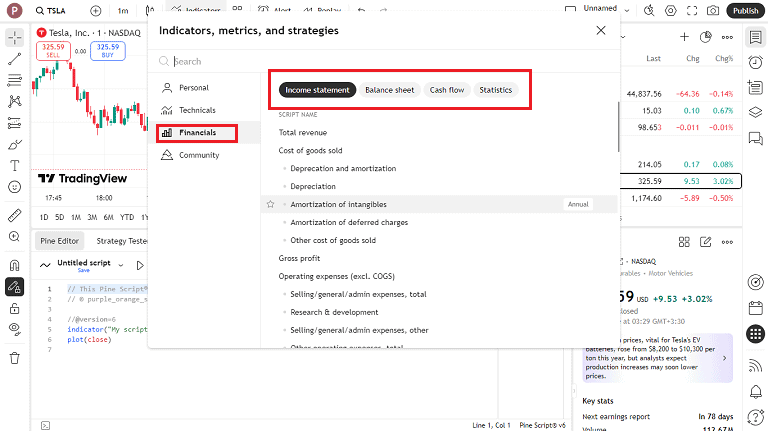Image resolution: width=768 pixels, height=431 pixels.
Task: Take a snapshot with camera icon
Action: point(712,10)
